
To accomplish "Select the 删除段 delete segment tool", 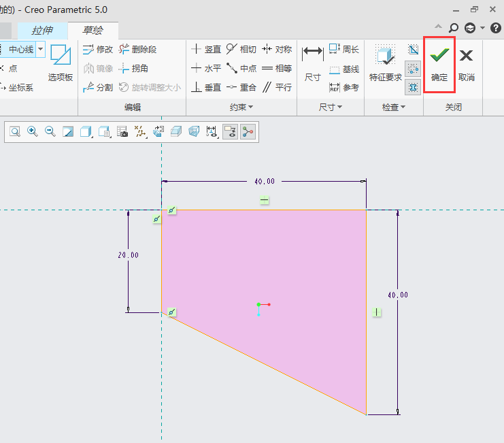I will 137,50.
